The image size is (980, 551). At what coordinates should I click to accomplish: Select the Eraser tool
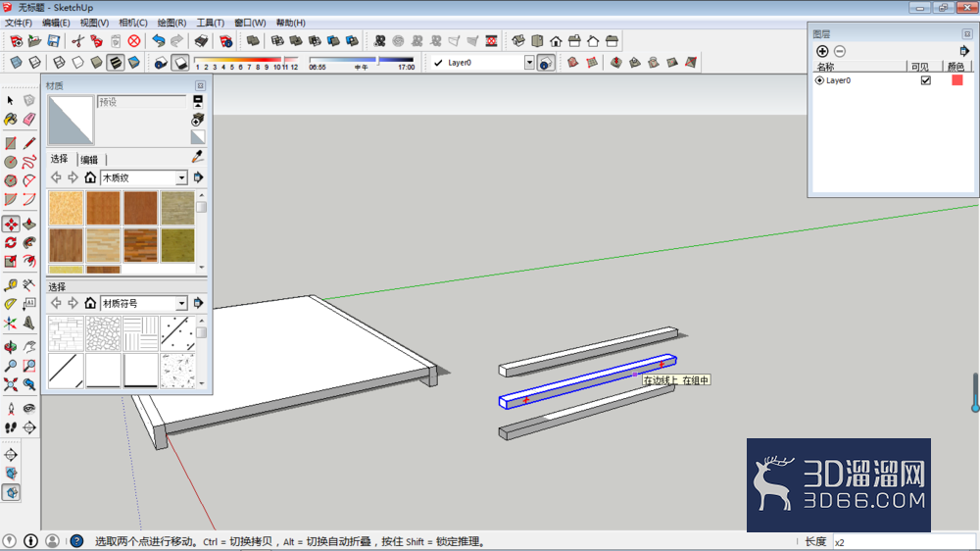(28, 119)
